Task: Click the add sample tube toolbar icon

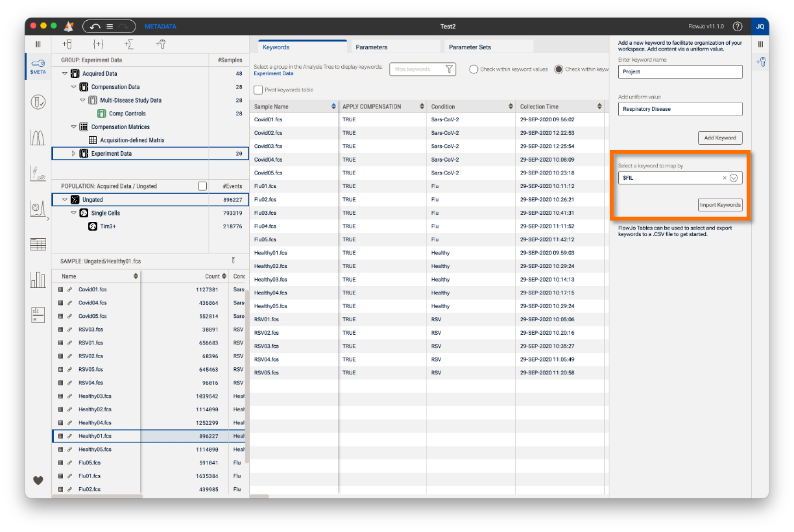Action: [x=66, y=44]
